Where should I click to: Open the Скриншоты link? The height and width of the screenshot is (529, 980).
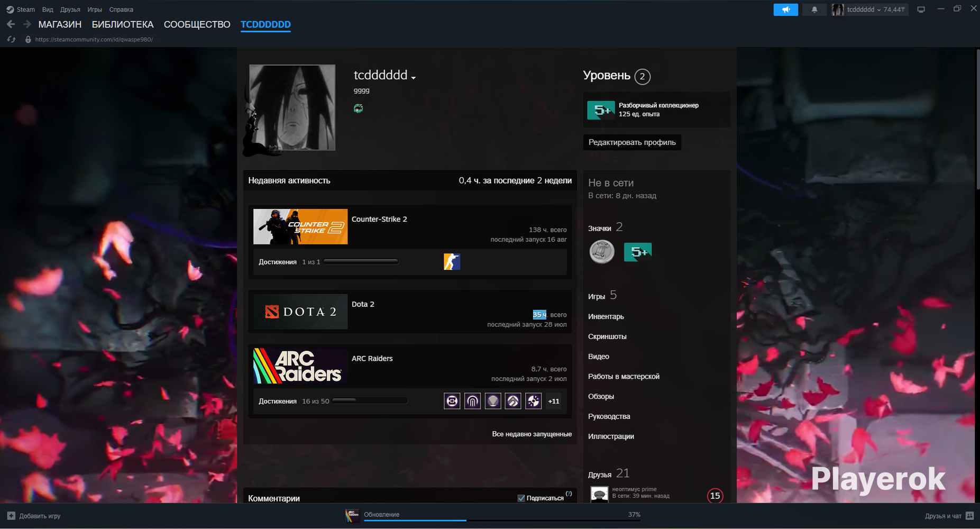pos(607,336)
